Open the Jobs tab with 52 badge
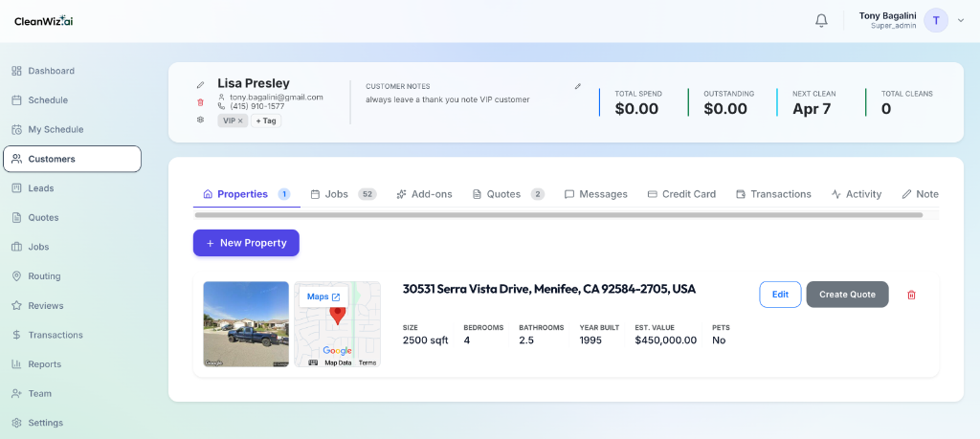980x439 pixels. tap(344, 194)
